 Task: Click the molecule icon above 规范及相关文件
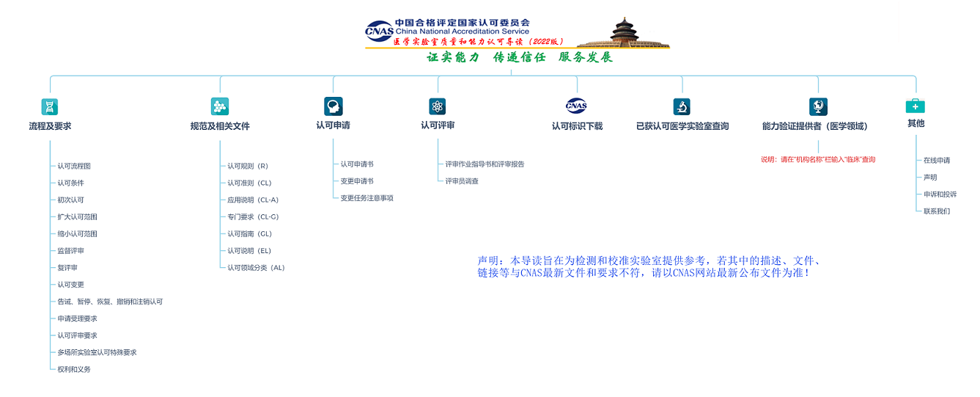pos(220,106)
